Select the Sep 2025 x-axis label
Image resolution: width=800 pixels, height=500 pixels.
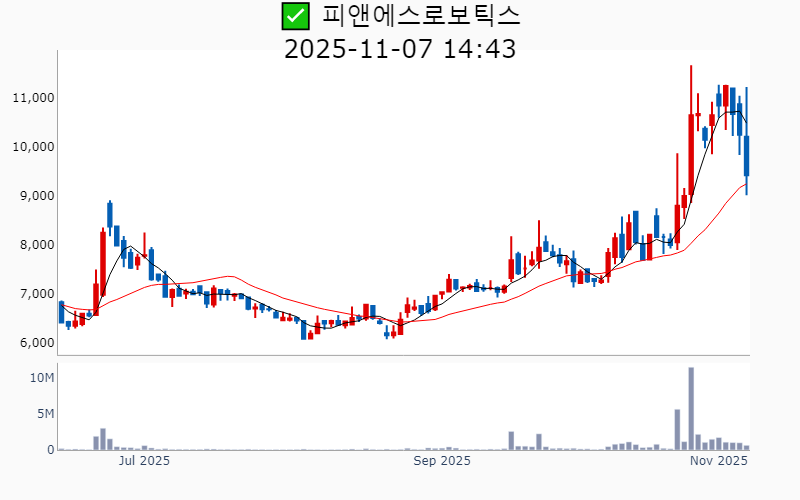pos(442,461)
